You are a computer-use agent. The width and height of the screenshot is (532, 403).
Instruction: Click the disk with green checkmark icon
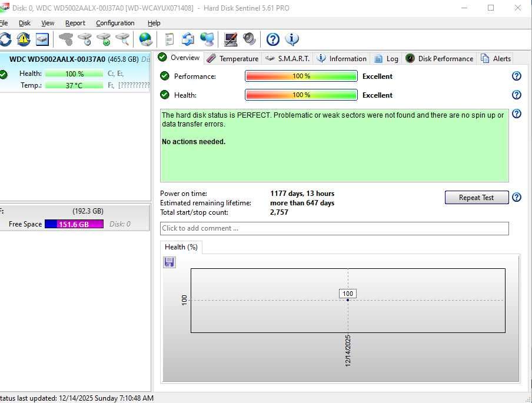(x=104, y=39)
